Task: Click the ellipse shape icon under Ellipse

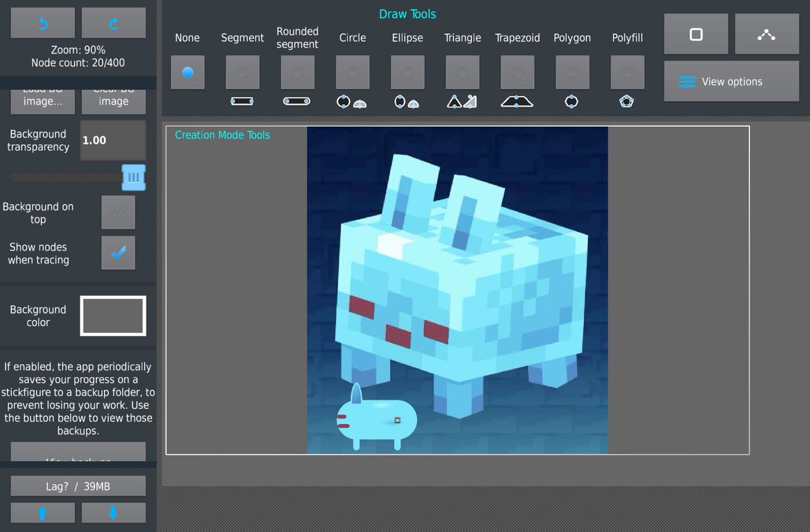Action: (406, 102)
